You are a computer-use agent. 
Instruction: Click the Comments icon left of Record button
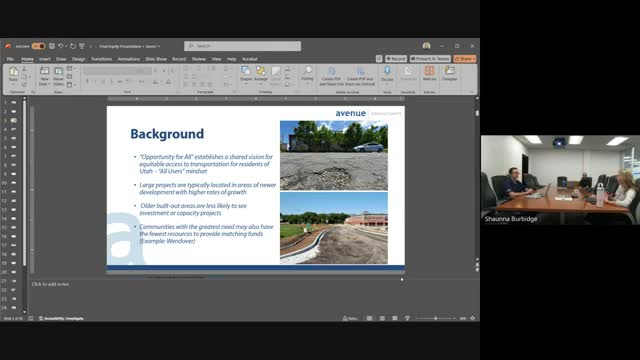click(x=379, y=59)
